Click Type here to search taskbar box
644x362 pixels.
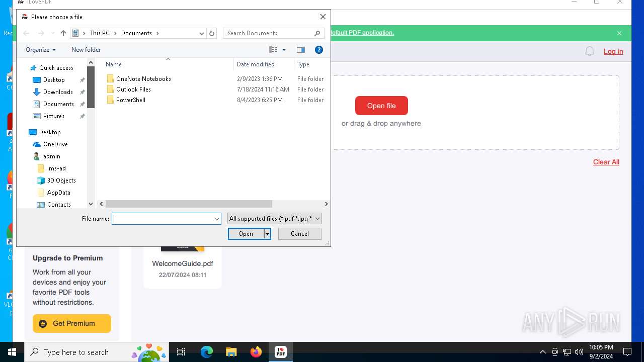click(96, 352)
